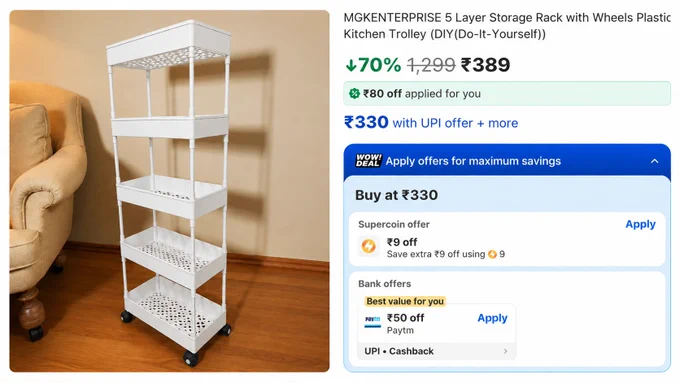Click the ₹389 current price
Viewport: 680px width, 383px height.
[x=485, y=65]
